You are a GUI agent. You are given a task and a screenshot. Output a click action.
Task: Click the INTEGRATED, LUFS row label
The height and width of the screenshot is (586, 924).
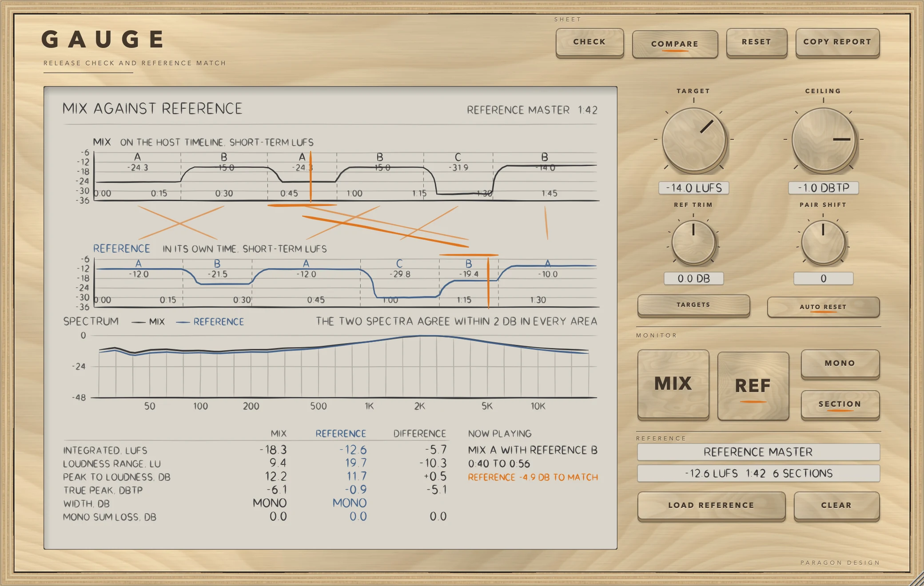click(105, 451)
